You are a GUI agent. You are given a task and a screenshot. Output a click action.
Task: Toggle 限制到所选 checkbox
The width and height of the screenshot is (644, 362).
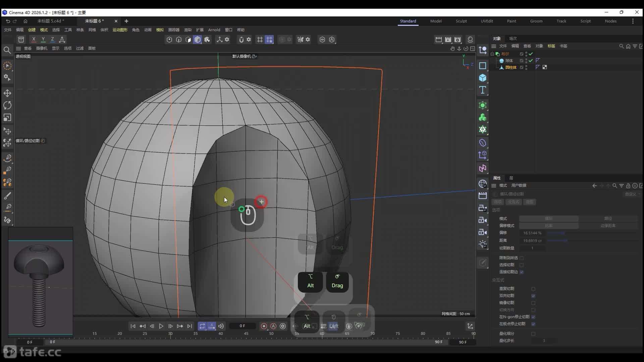[522, 258]
